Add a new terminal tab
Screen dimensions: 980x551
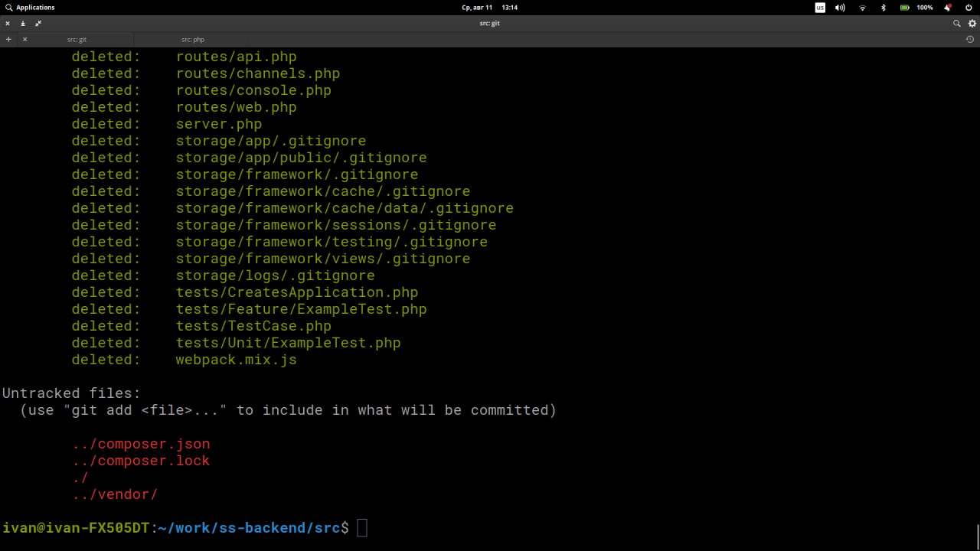tap(8, 39)
